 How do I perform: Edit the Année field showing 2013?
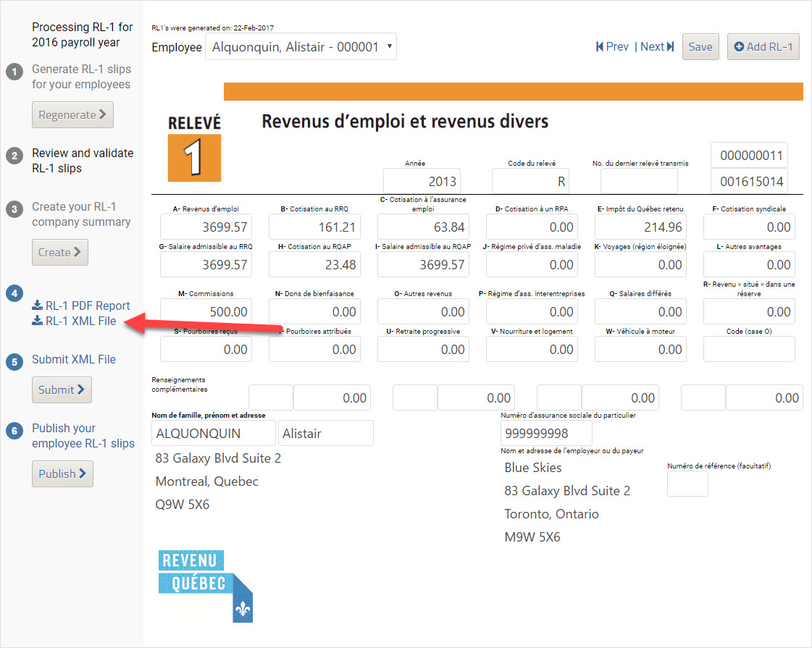(x=422, y=181)
